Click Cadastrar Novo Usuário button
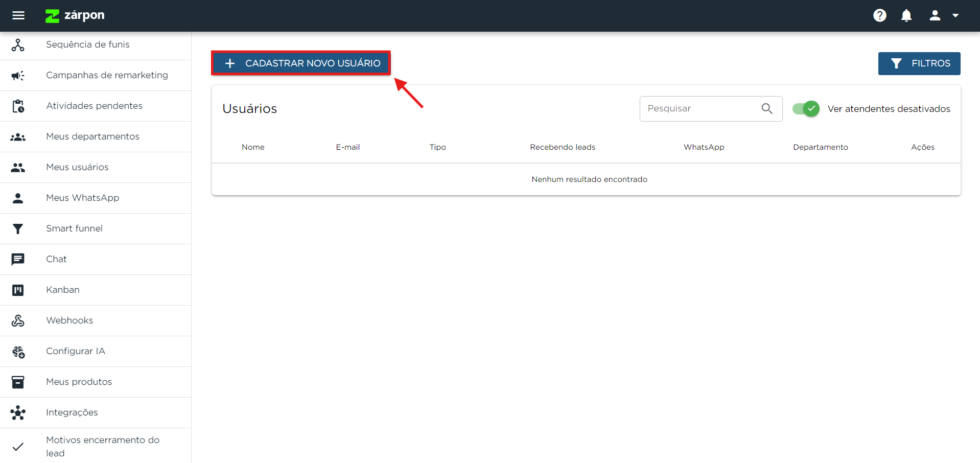The width and height of the screenshot is (980, 463). [301, 63]
